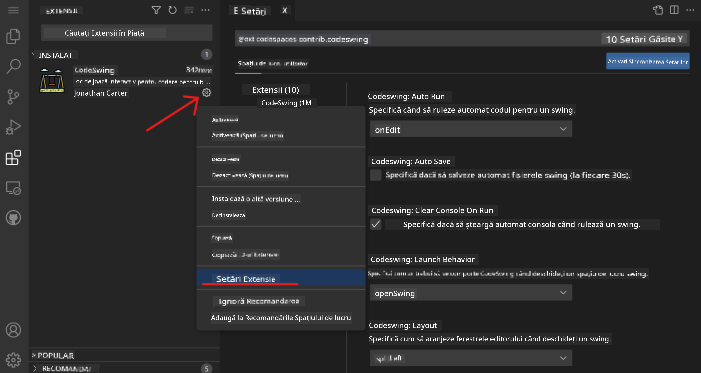Click the blue sync settings button
The height and width of the screenshot is (373, 701).
(x=648, y=61)
